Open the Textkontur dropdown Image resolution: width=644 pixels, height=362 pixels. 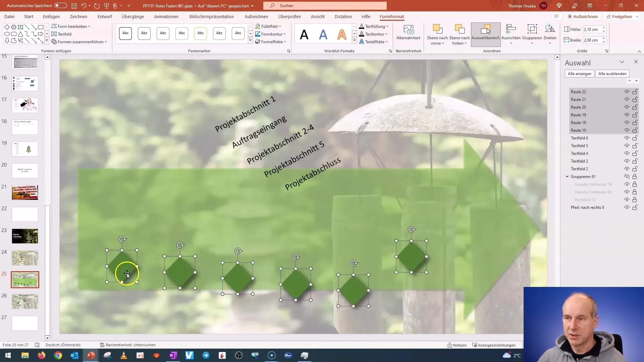click(x=373, y=34)
